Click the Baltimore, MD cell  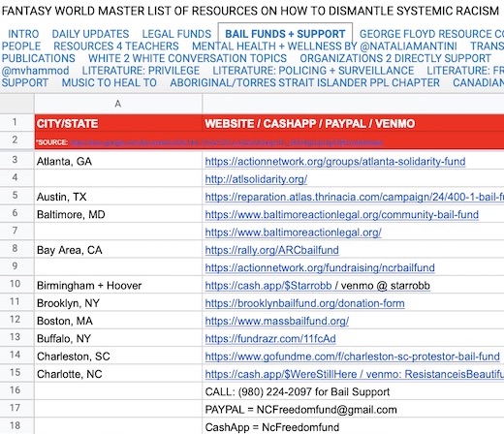[118, 214]
